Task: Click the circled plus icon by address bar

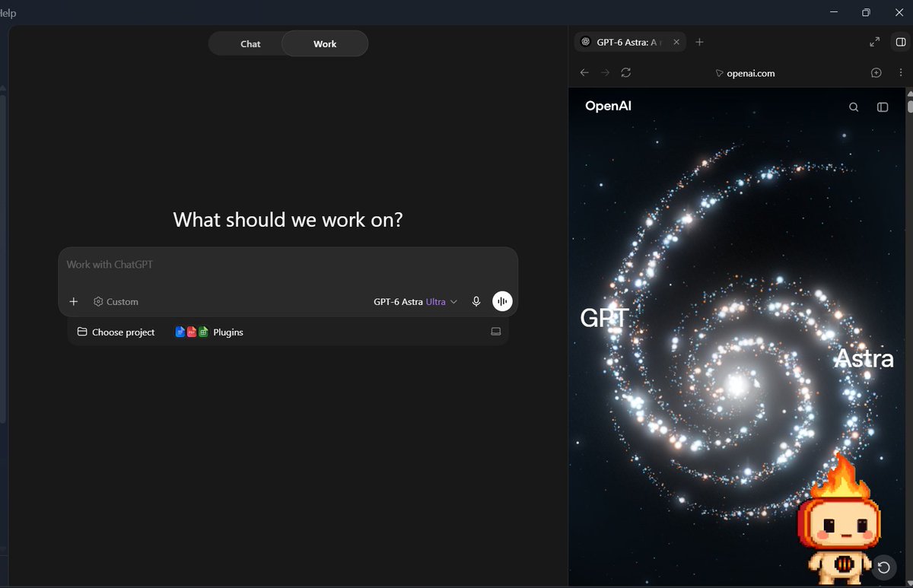Action: click(876, 73)
